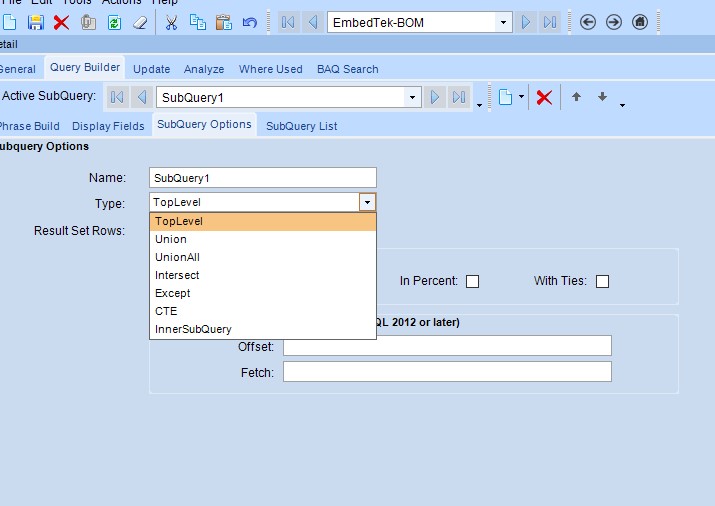Pick Except from the Type list
Image resolution: width=715 pixels, height=506 pixels.
(x=263, y=293)
